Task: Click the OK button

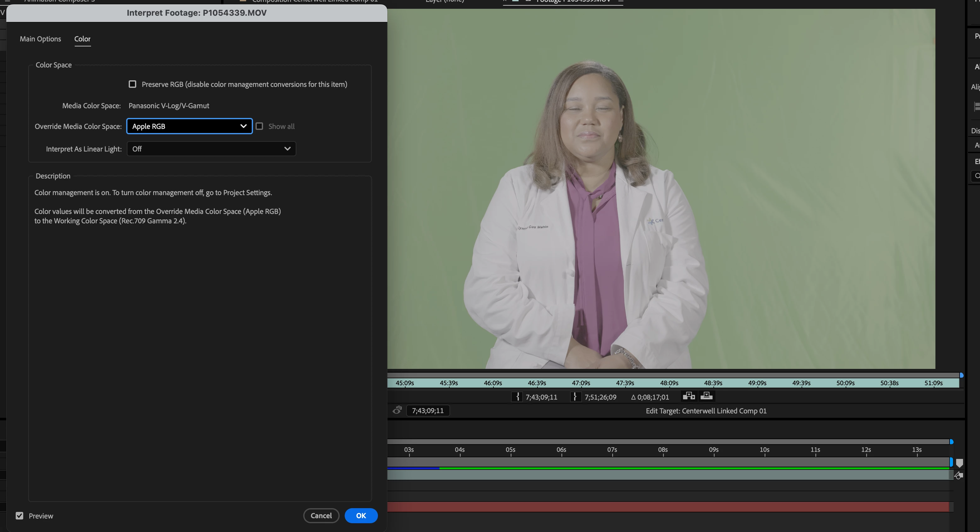Action: [361, 516]
